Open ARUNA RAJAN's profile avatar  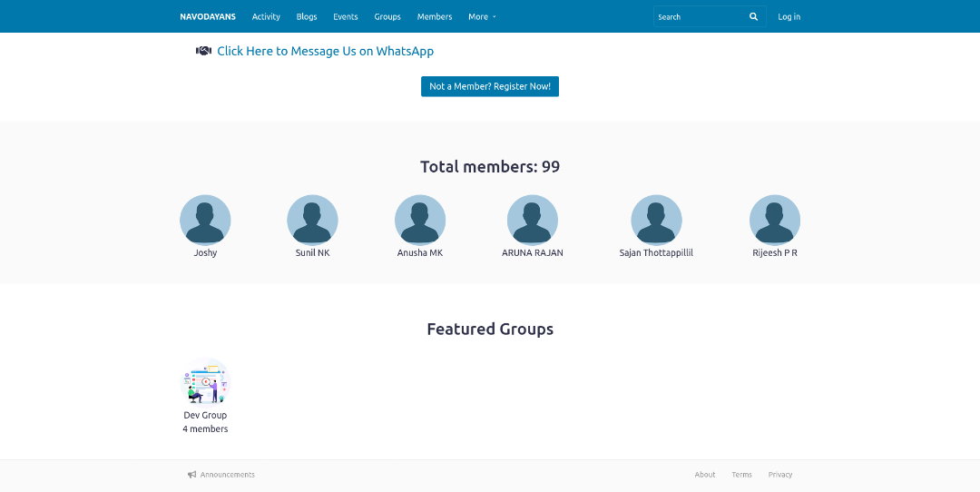click(533, 220)
